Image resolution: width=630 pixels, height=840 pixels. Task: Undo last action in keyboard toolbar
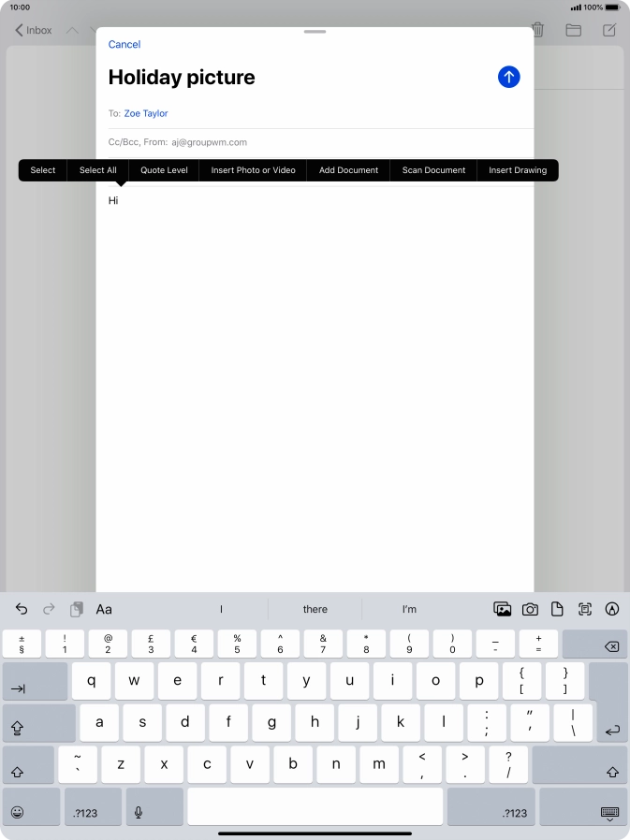point(22,609)
